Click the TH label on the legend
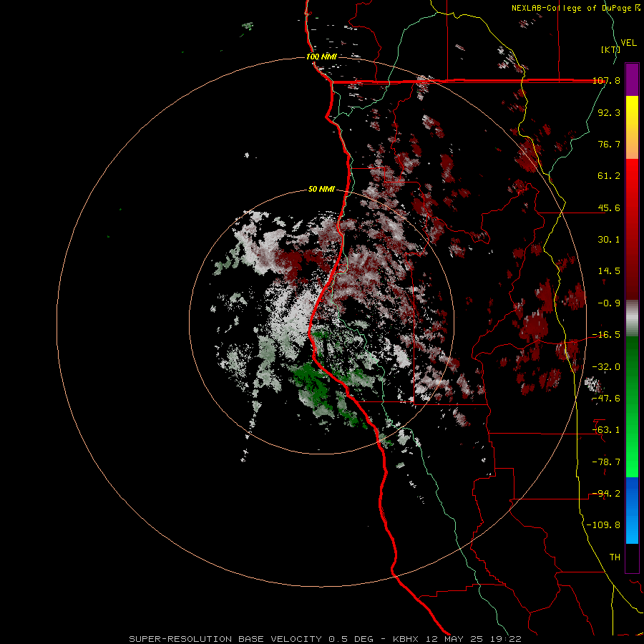Viewport: 644px width, 644px height. (x=615, y=557)
